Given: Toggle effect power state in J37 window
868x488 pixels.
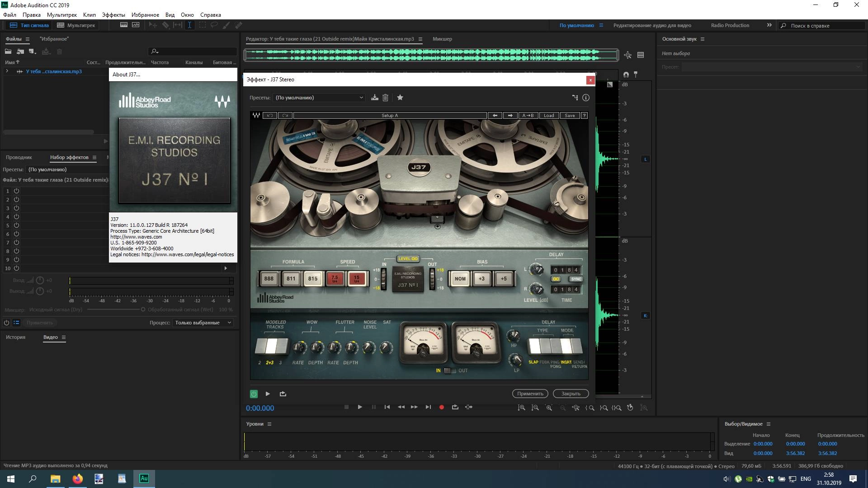Looking at the screenshot, I should pyautogui.click(x=254, y=394).
